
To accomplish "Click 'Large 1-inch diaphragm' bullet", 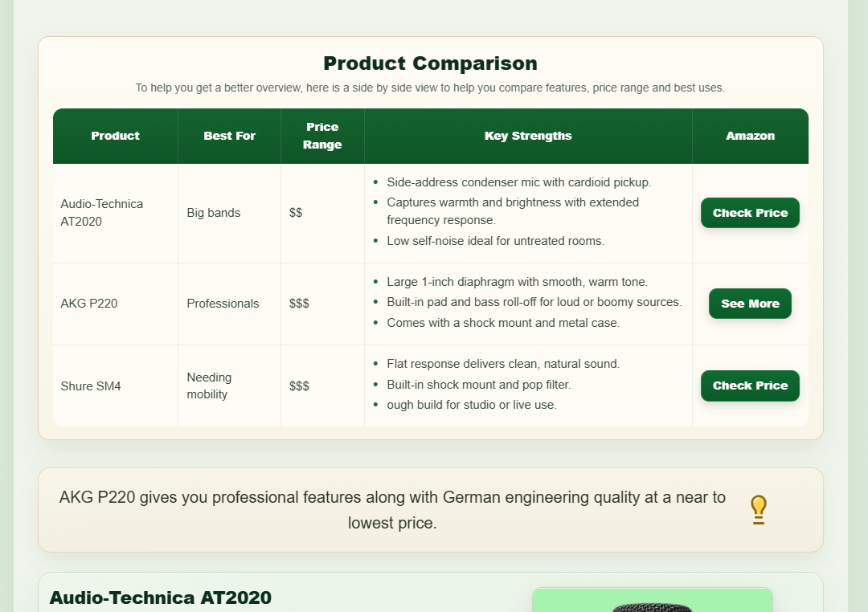I will [x=517, y=282].
